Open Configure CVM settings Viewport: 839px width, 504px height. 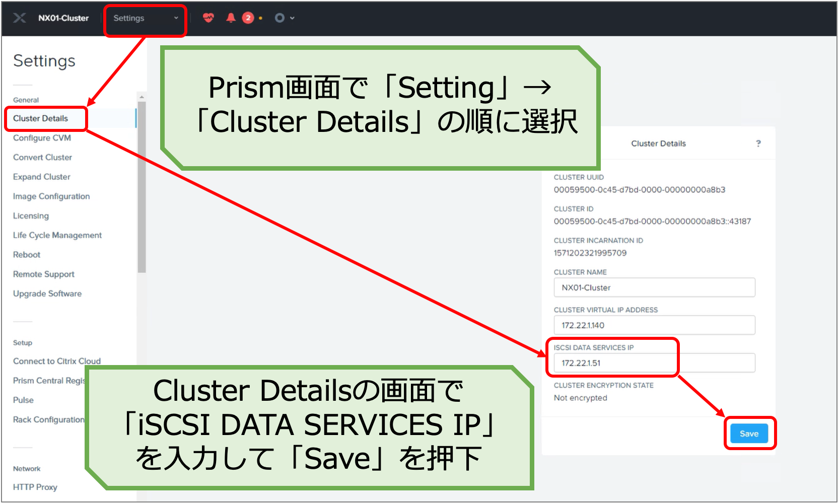(x=42, y=138)
